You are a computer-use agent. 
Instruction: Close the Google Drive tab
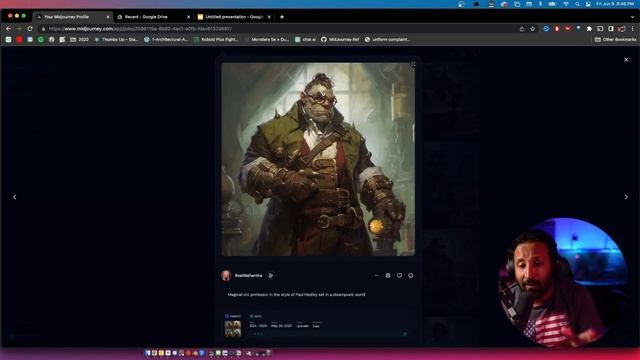[x=188, y=17]
